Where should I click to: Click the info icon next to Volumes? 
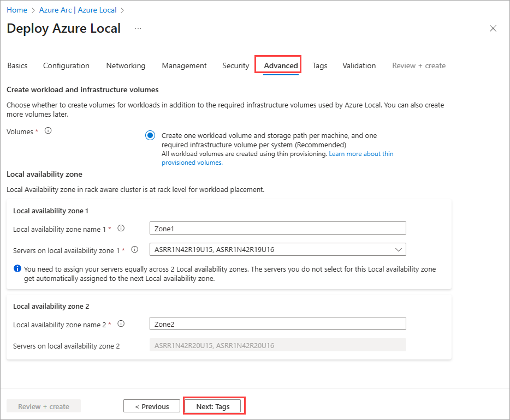pos(48,131)
